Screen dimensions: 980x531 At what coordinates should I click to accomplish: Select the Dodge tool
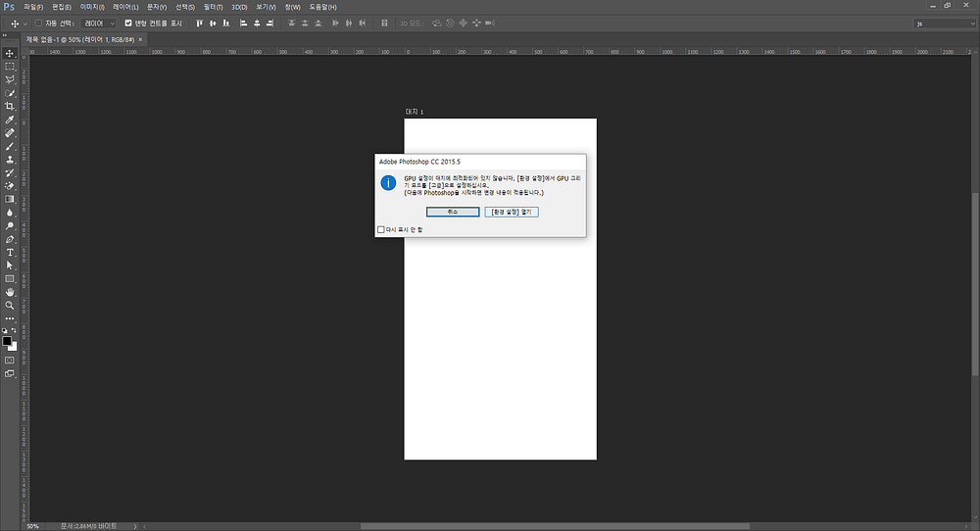[10, 226]
